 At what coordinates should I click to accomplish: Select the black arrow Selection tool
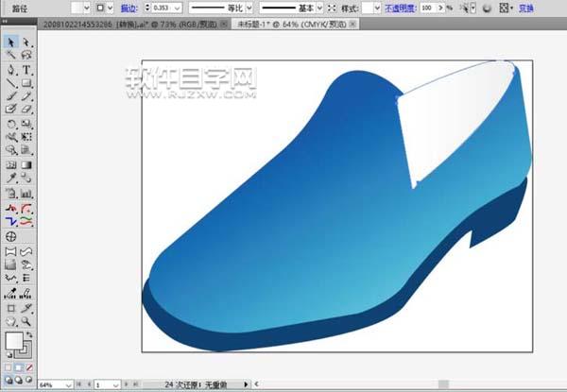tap(10, 43)
